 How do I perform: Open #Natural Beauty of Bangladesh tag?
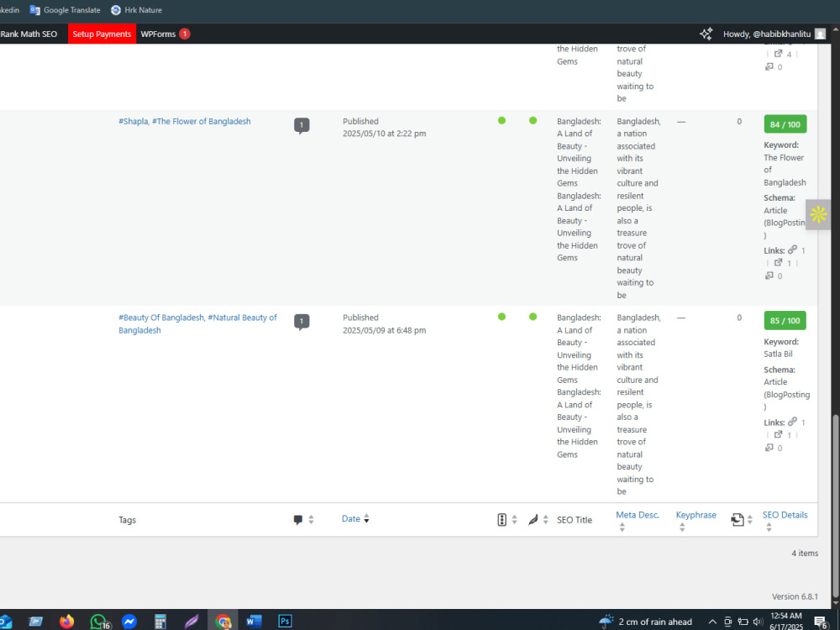coord(197,323)
